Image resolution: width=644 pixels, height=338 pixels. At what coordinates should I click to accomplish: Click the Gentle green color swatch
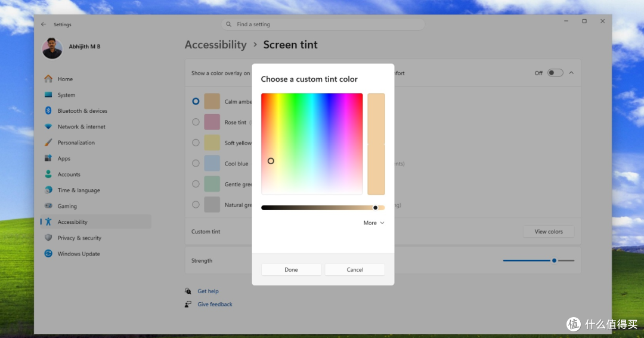coord(212,184)
